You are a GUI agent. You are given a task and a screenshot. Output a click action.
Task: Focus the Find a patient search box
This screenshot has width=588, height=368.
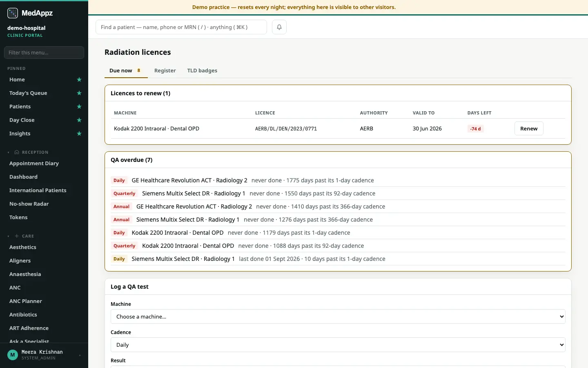point(181,27)
